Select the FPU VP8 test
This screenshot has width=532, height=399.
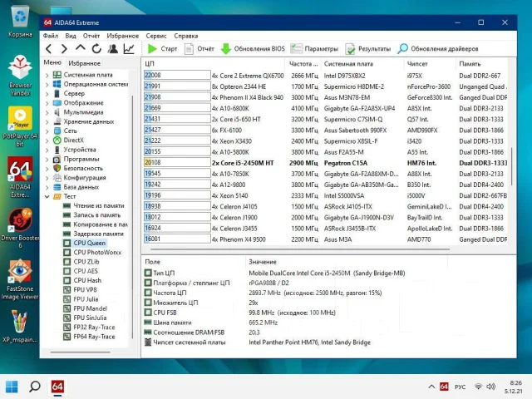click(x=85, y=290)
